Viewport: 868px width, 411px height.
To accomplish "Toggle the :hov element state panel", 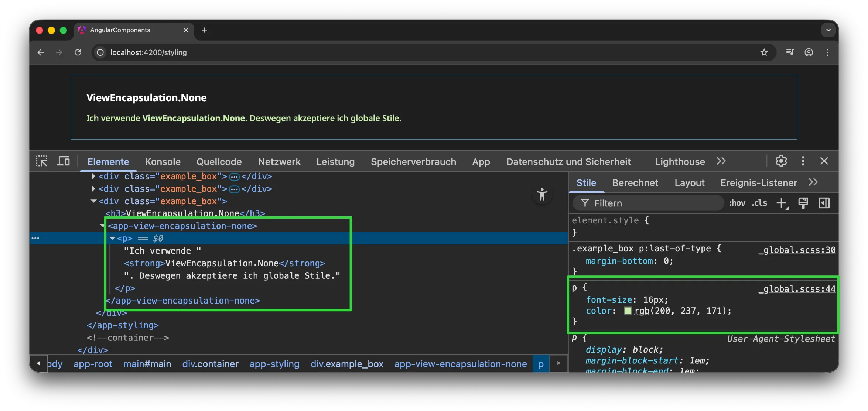I will (x=737, y=203).
